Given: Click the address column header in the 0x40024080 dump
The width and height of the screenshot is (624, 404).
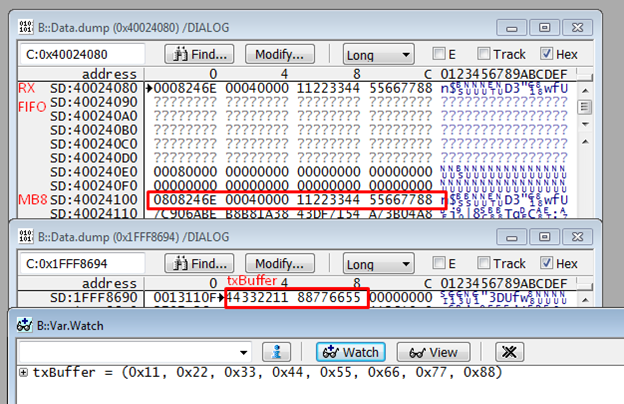Looking at the screenshot, I should tap(109, 74).
